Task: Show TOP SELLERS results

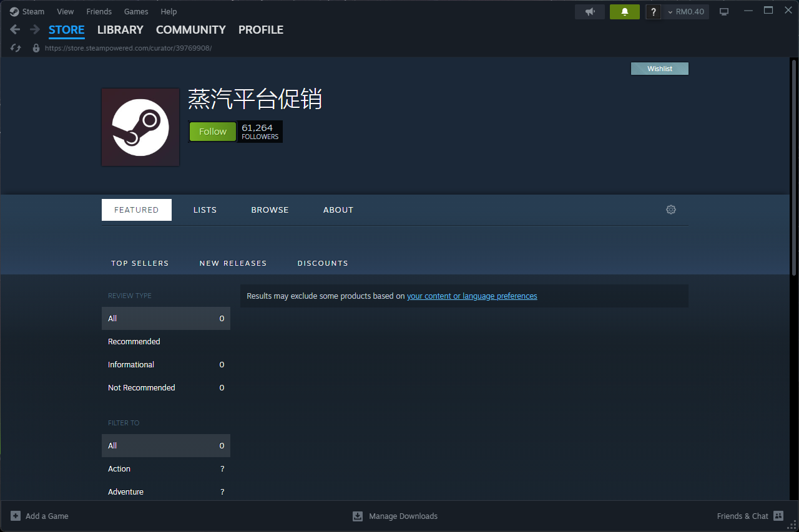Action: point(140,263)
